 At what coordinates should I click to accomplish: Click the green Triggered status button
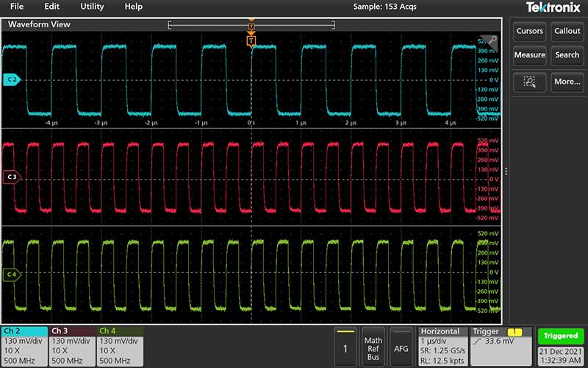click(x=561, y=336)
